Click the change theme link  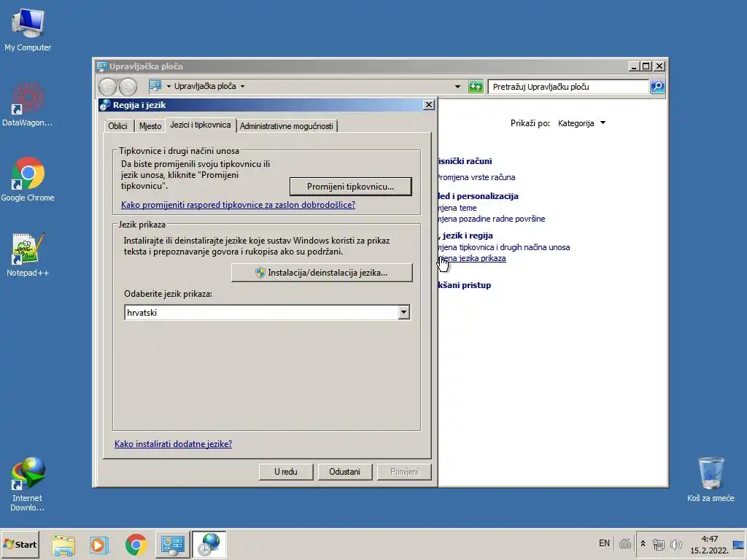pyautogui.click(x=457, y=208)
